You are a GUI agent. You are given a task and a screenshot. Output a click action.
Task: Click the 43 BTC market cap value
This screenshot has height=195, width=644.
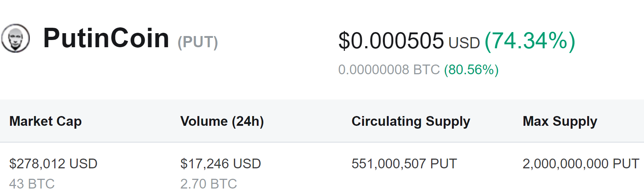coord(32,184)
